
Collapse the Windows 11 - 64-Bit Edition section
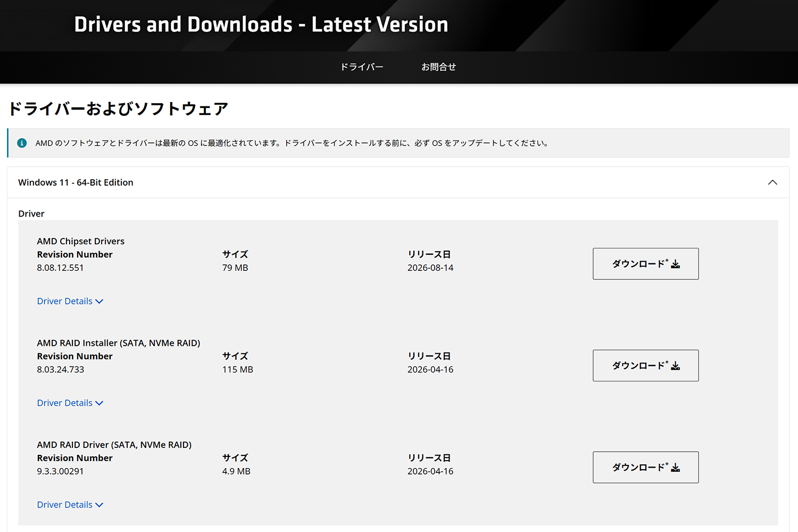pos(772,182)
